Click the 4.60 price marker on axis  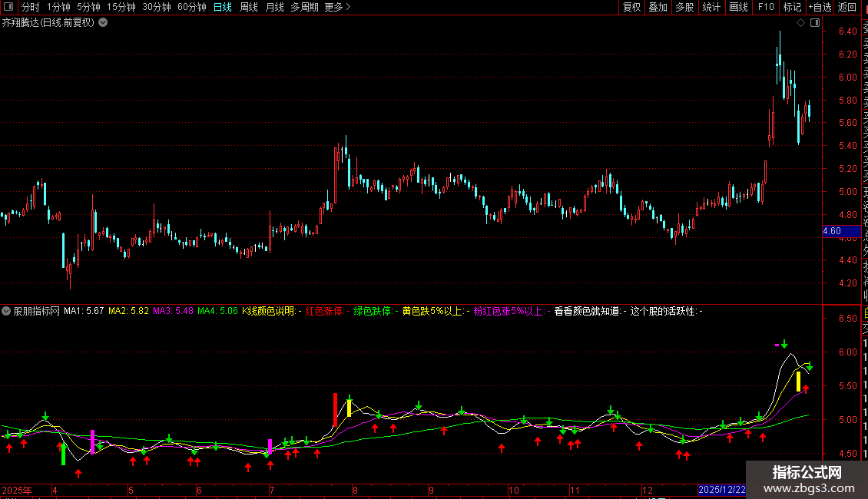pos(841,231)
